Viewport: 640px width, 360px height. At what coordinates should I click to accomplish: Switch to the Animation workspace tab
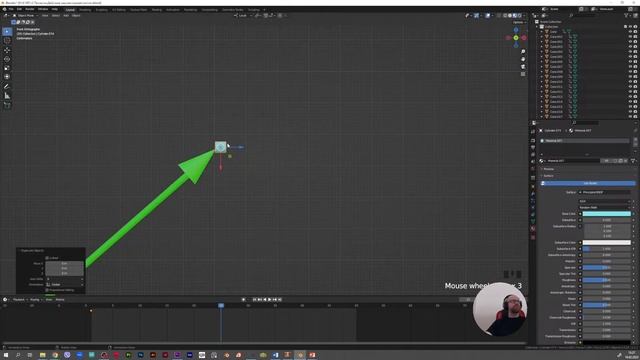click(x=173, y=9)
